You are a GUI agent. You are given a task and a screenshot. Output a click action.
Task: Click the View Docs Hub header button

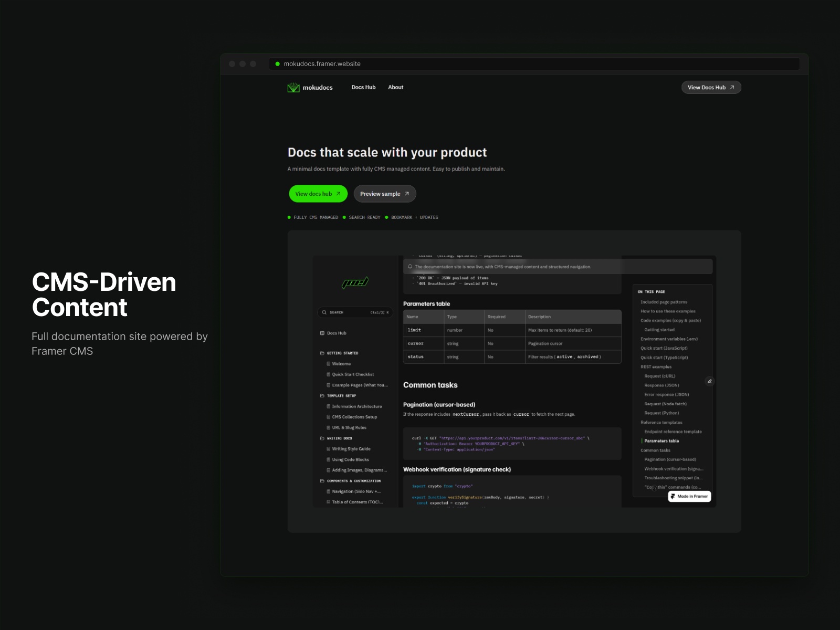(711, 87)
